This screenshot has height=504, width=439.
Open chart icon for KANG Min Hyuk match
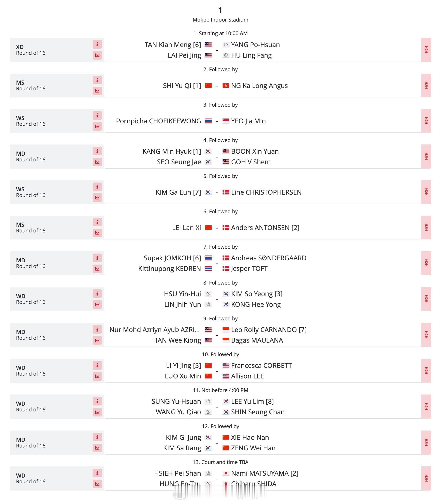97,162
